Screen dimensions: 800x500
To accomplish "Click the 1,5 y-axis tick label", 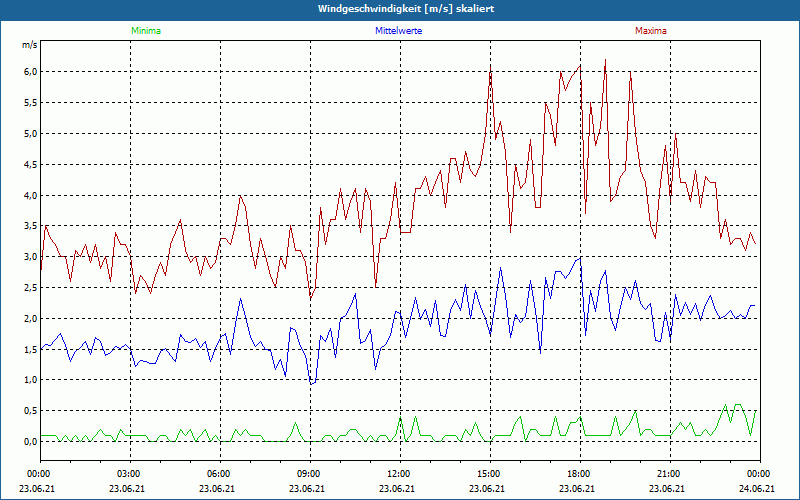I will (x=31, y=349).
